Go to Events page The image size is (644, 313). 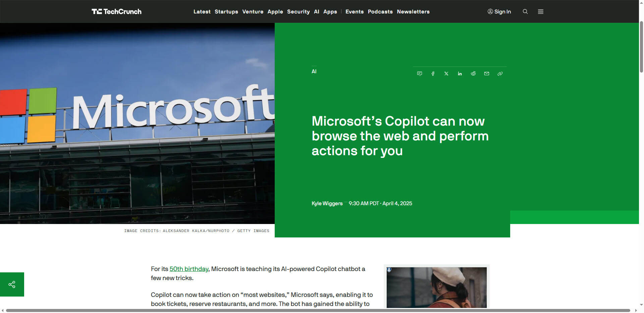click(355, 11)
